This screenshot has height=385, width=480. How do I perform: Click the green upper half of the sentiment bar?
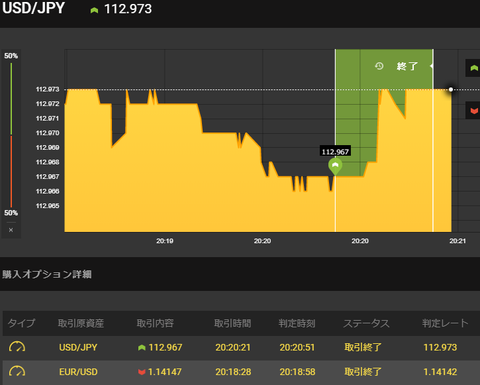point(11,99)
